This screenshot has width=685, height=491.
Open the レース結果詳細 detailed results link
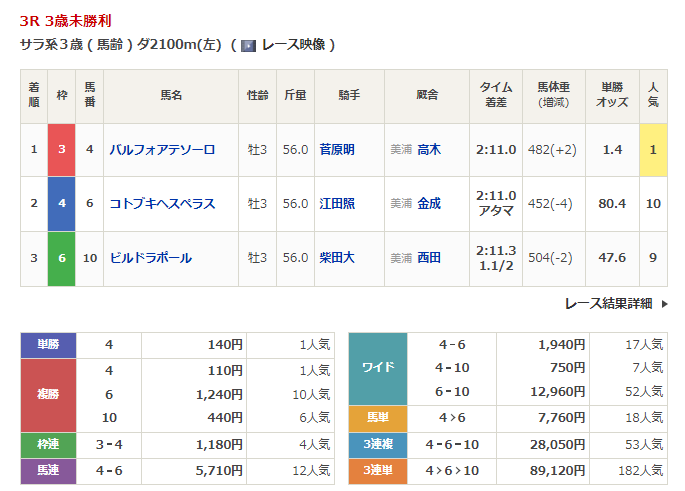pyautogui.click(x=608, y=303)
